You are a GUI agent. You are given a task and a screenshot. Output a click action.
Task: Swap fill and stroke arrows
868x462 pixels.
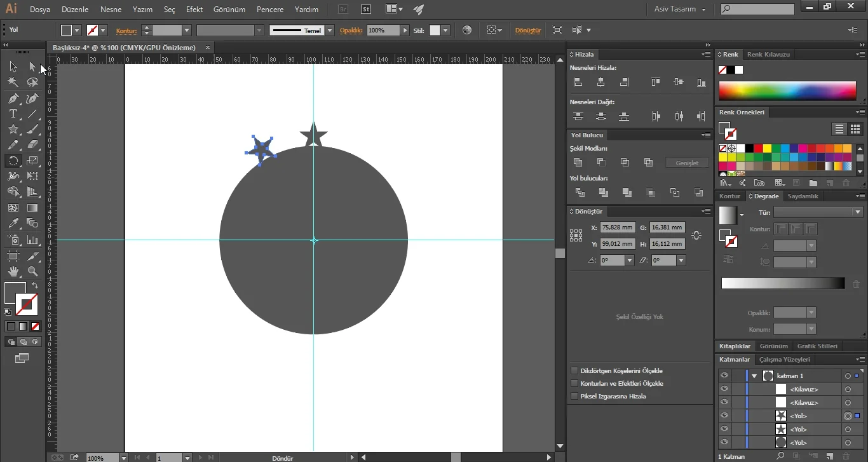coord(35,286)
